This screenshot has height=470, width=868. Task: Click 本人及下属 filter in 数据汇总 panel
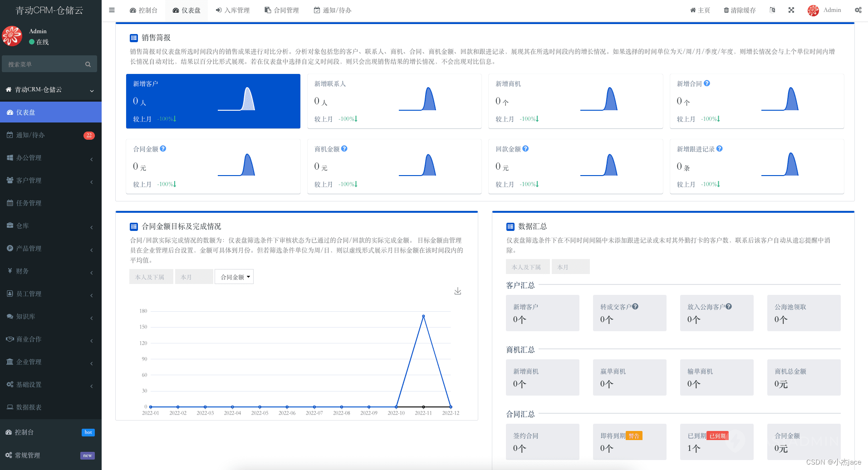pos(528,267)
